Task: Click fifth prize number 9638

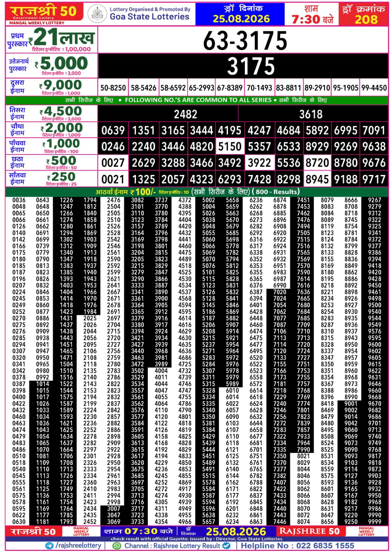Action: click(x=374, y=147)
